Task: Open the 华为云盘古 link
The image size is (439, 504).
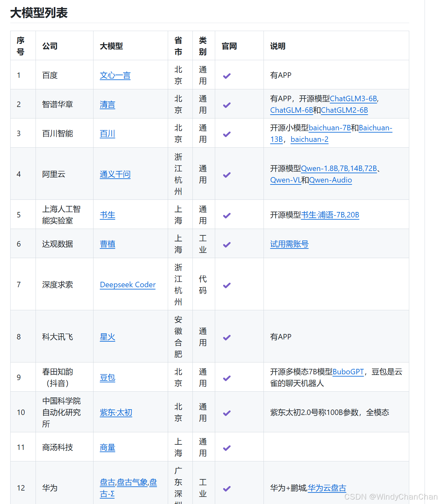Action: click(327, 488)
